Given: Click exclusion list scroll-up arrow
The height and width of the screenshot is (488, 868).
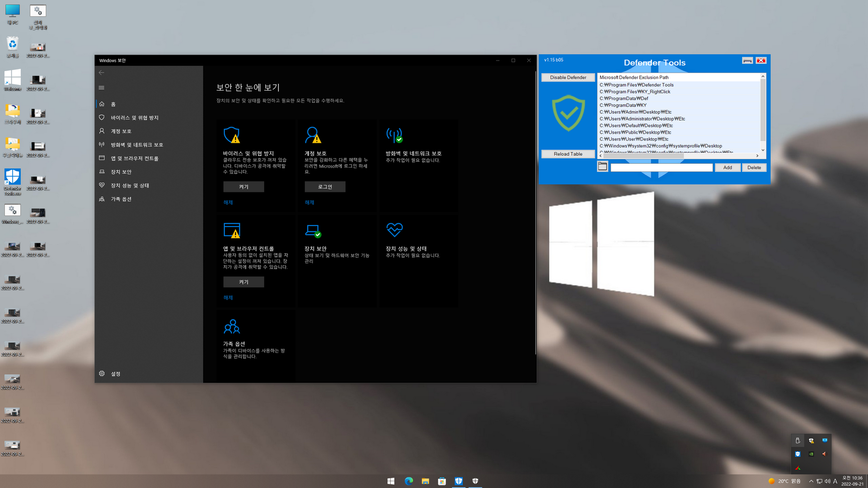Looking at the screenshot, I should coord(763,76).
